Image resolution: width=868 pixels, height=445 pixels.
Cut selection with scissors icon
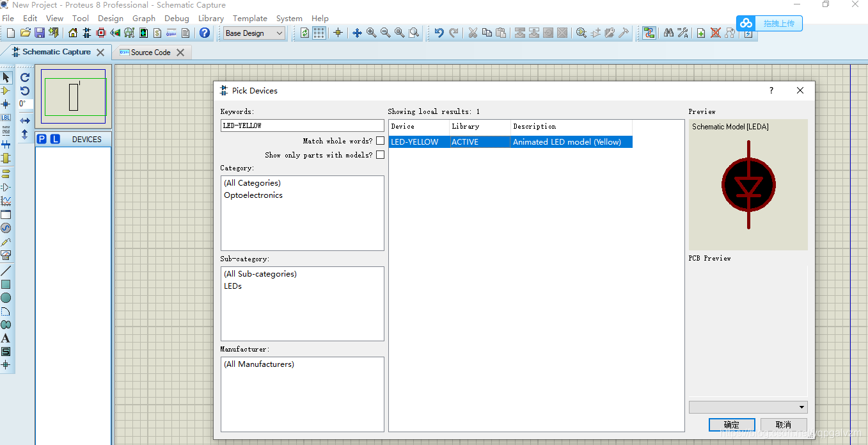coord(473,33)
